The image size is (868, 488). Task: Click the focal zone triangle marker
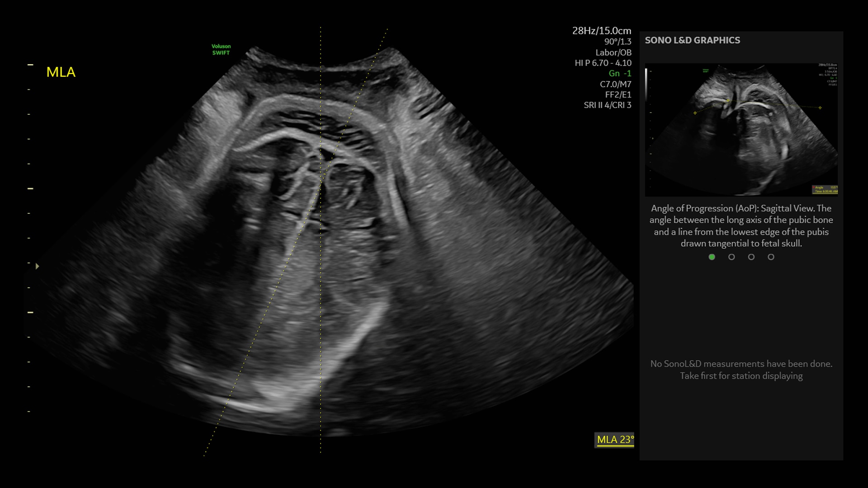point(37,267)
